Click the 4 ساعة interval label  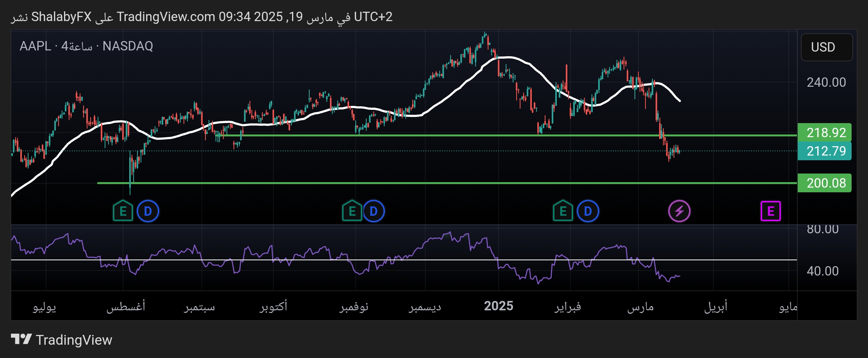click(x=77, y=46)
